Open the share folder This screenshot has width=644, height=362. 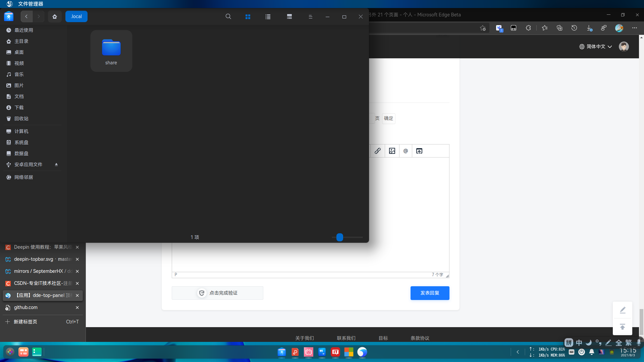click(x=111, y=51)
